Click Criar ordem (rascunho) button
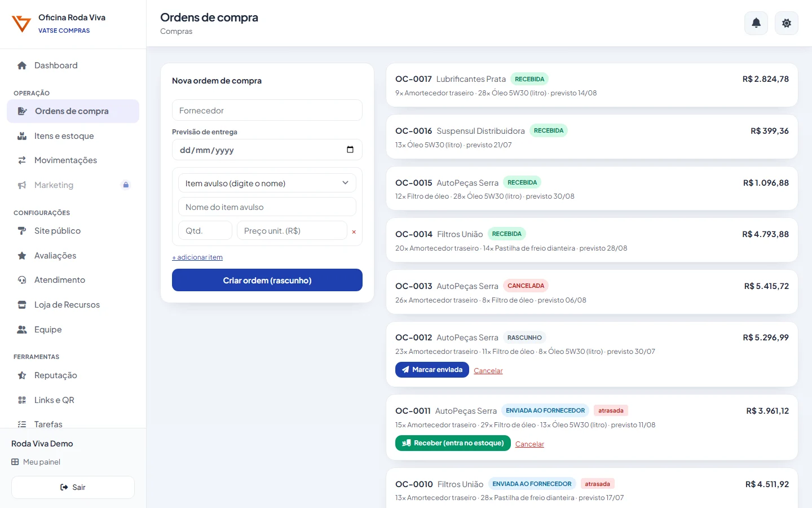 coord(267,280)
